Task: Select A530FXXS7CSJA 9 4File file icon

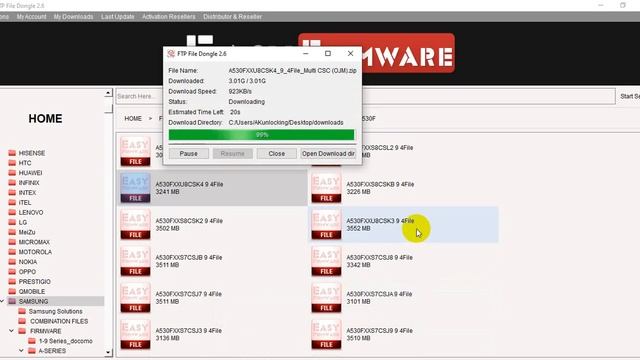Action: click(x=326, y=298)
